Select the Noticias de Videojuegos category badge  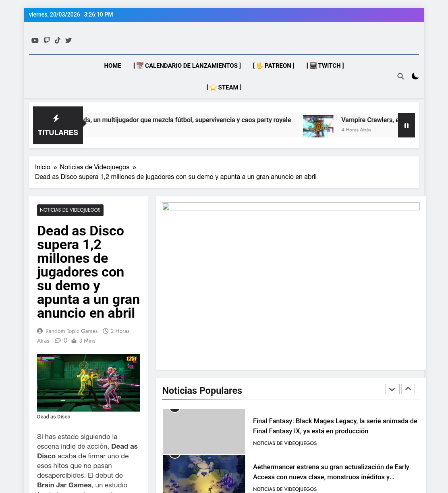tap(70, 210)
